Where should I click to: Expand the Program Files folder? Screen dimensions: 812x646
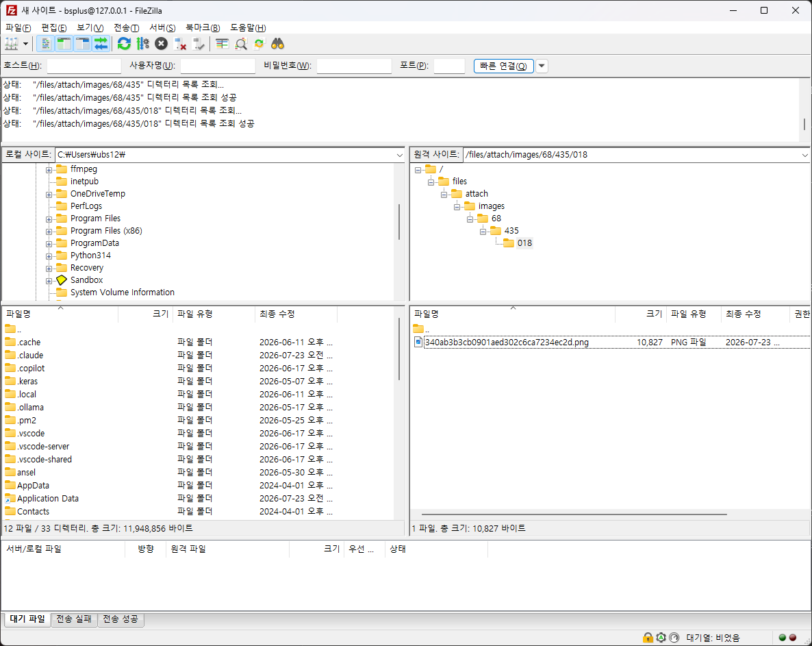coord(49,219)
